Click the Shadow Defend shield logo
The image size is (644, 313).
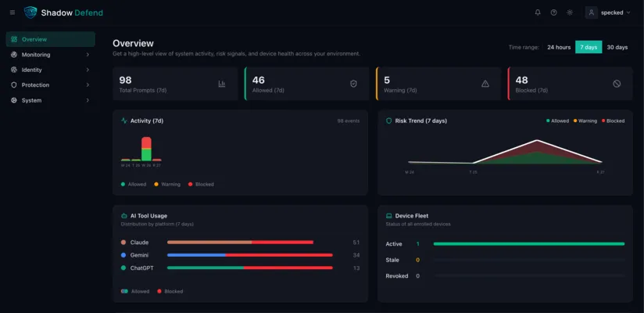click(30, 13)
